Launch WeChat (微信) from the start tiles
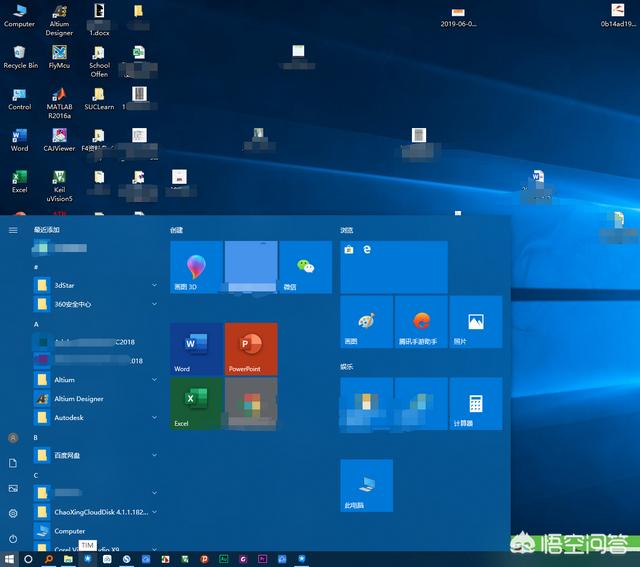Image resolution: width=640 pixels, height=567 pixels. (x=305, y=266)
